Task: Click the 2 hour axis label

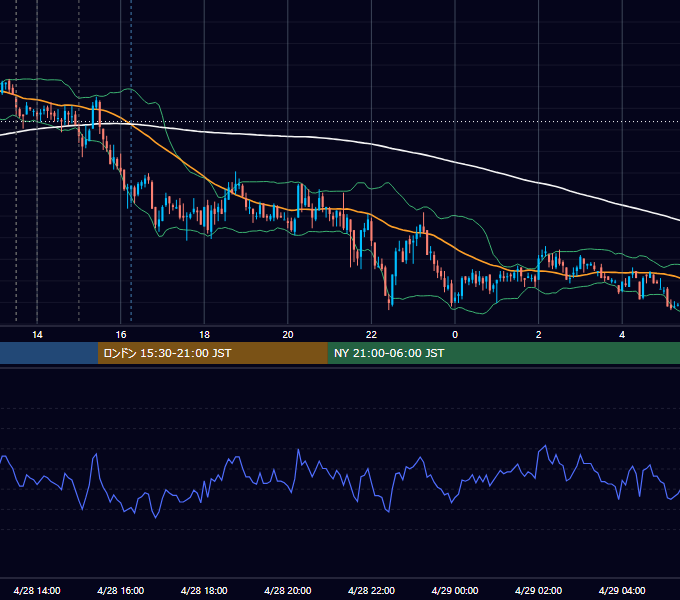Action: pos(539,335)
